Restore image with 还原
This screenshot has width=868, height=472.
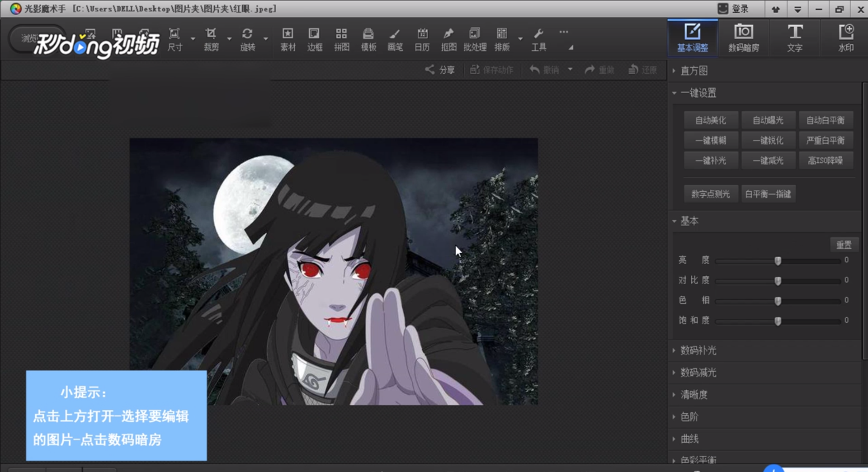(x=642, y=70)
